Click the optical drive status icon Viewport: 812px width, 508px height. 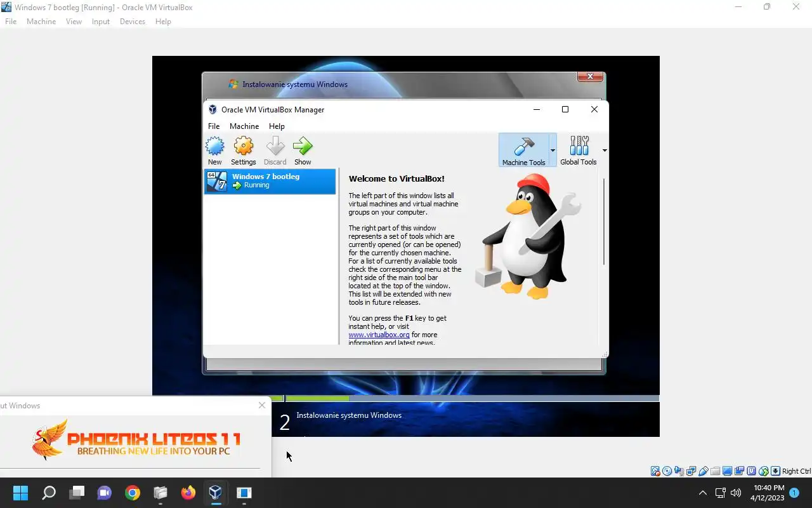pos(667,471)
